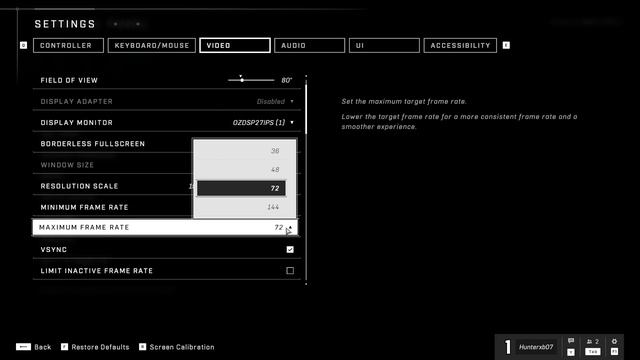Open the Display Monitor dropdown
This screenshot has height=360, width=640.
pyautogui.click(x=263, y=122)
